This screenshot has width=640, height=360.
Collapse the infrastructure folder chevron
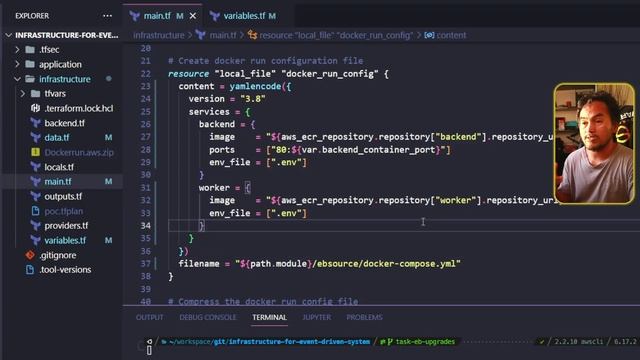17,79
